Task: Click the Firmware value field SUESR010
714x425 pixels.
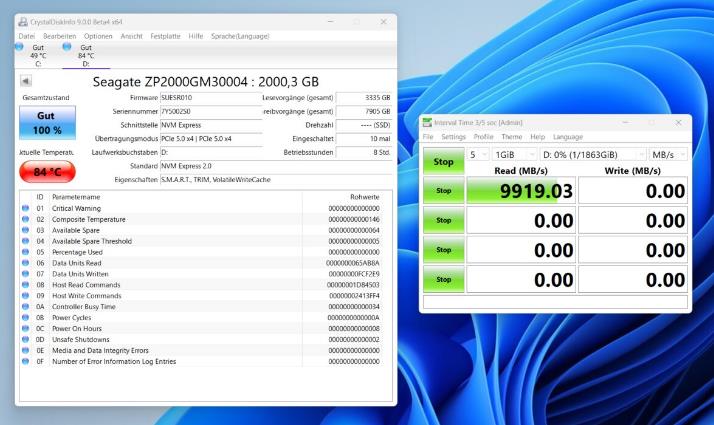Action: 210,98
